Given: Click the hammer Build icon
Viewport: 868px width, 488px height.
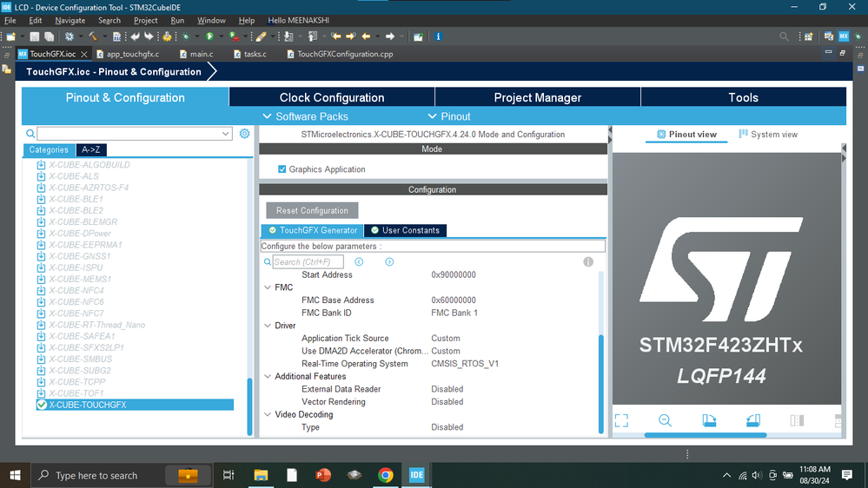Looking at the screenshot, I should click(92, 36).
